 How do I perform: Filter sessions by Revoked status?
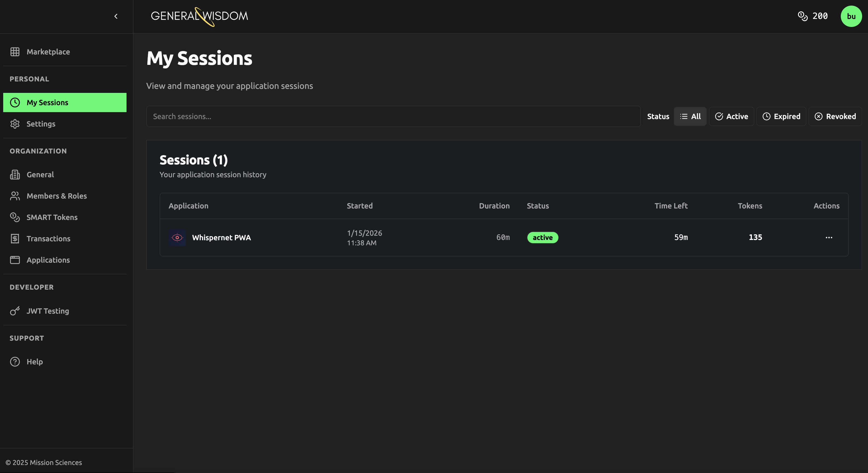pos(835,117)
